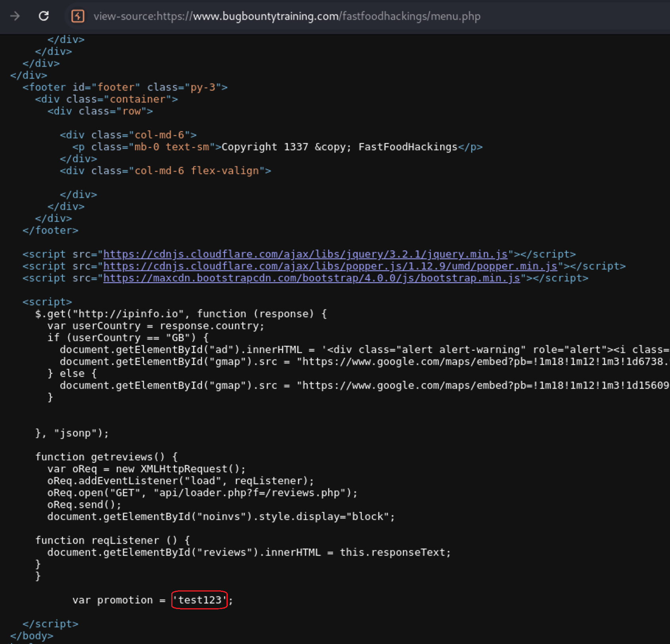Click the function getreviews() line
This screenshot has width=670, height=644.
tap(107, 457)
